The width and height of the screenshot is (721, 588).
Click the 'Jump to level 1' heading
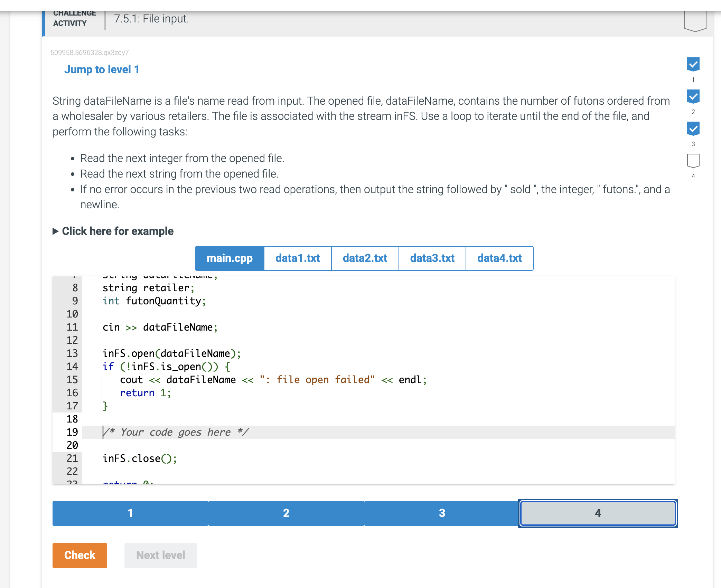(102, 69)
